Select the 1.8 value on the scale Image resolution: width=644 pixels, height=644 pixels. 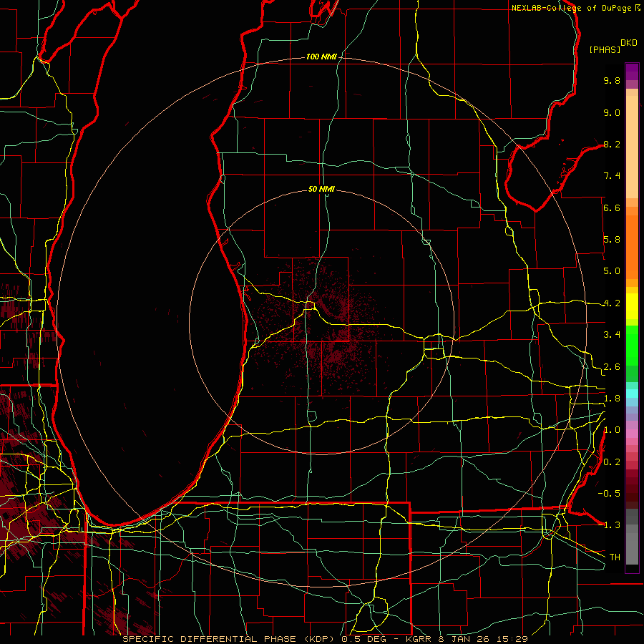[612, 399]
